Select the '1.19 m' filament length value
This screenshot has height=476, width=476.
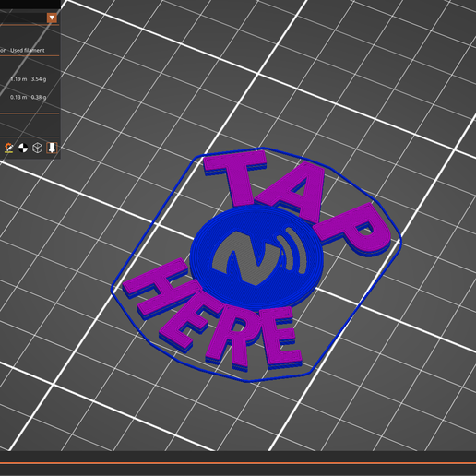pos(18,79)
